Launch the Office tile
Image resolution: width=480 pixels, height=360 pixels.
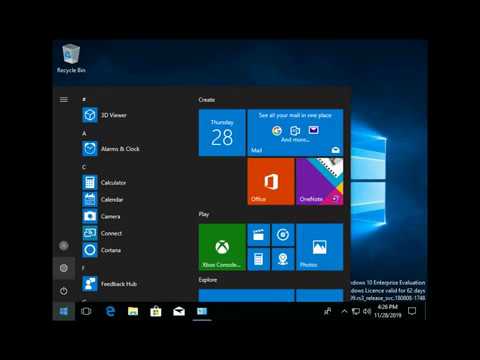(x=271, y=181)
